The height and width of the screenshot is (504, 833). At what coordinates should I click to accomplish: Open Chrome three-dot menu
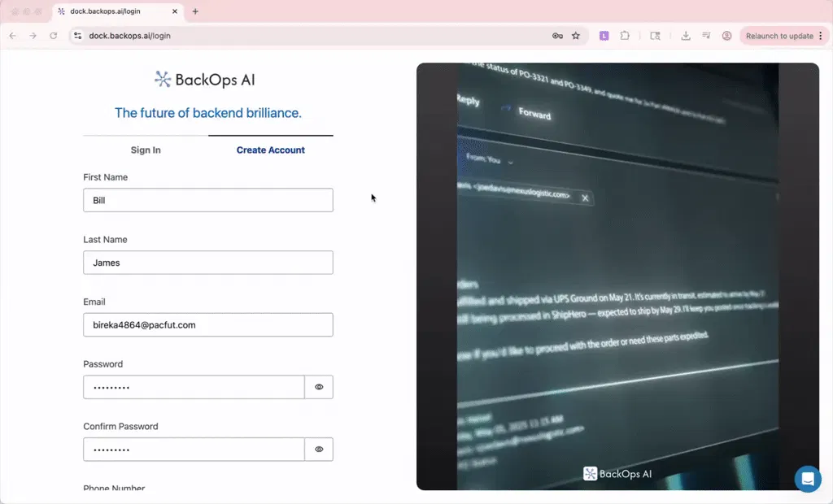coord(821,36)
